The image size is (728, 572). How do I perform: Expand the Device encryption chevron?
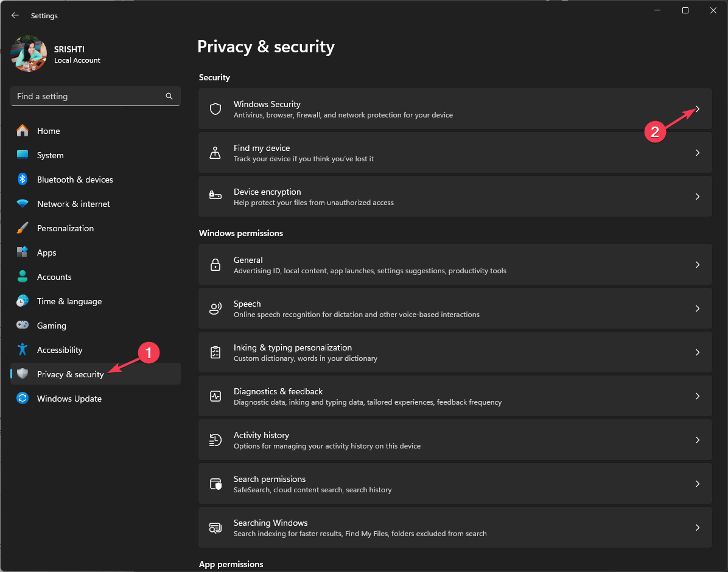698,197
